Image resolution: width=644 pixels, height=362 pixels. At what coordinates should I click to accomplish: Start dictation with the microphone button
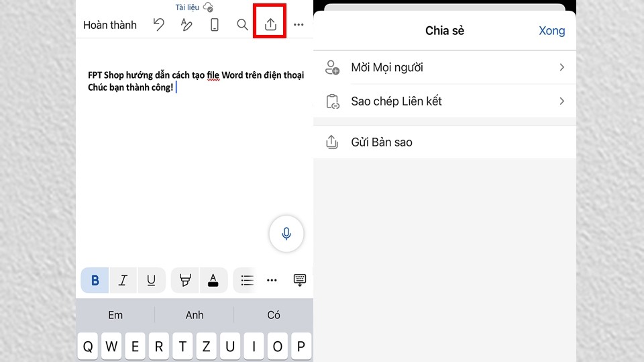point(286,234)
